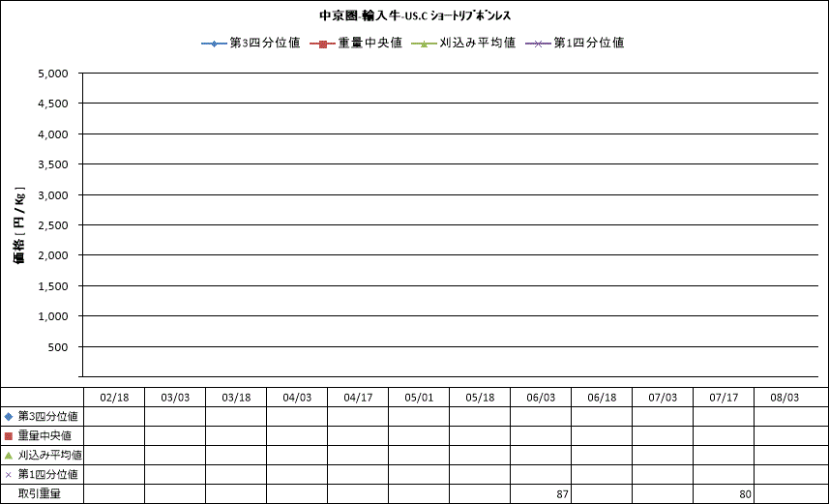
Task: Click the 3,000 y-axis label
Action: click(53, 195)
